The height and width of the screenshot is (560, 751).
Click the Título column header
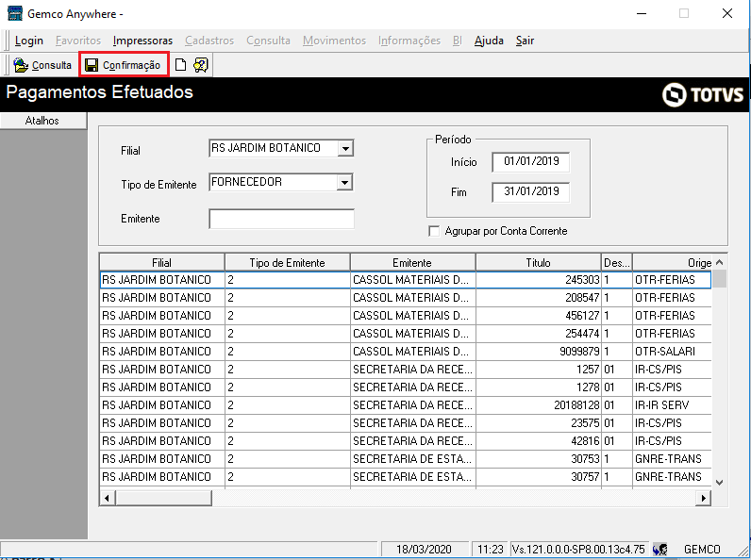click(x=539, y=263)
